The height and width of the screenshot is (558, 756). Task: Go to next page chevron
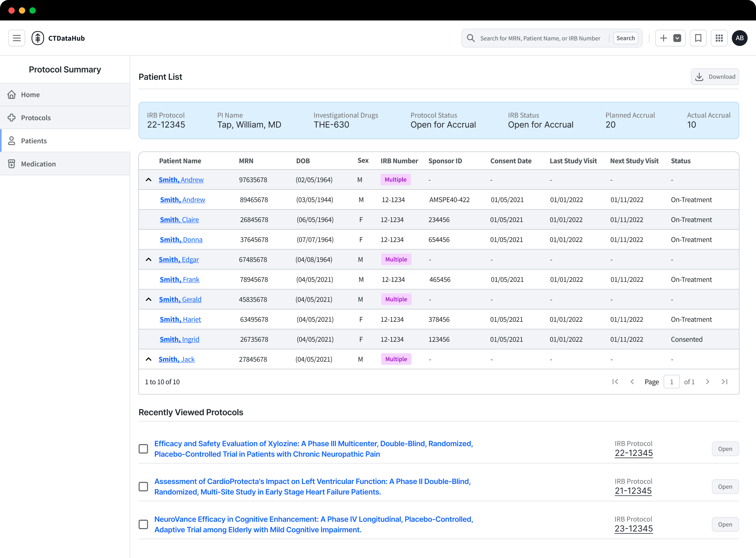coord(707,382)
